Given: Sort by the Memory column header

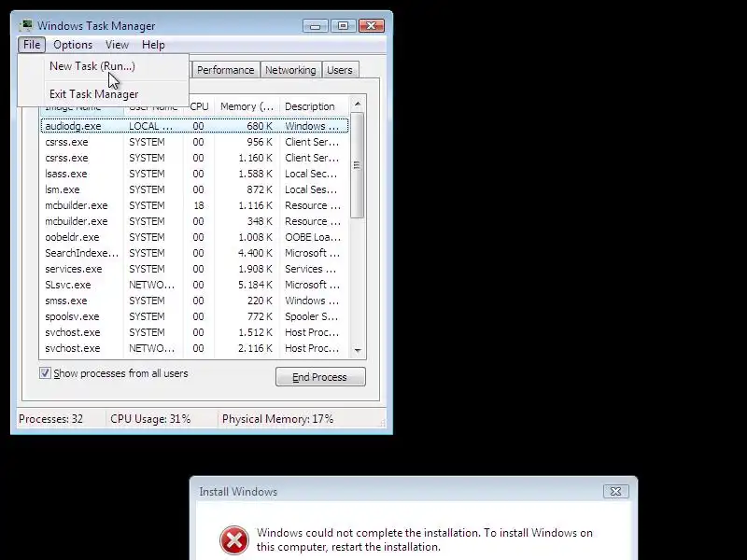Looking at the screenshot, I should coord(247,106).
